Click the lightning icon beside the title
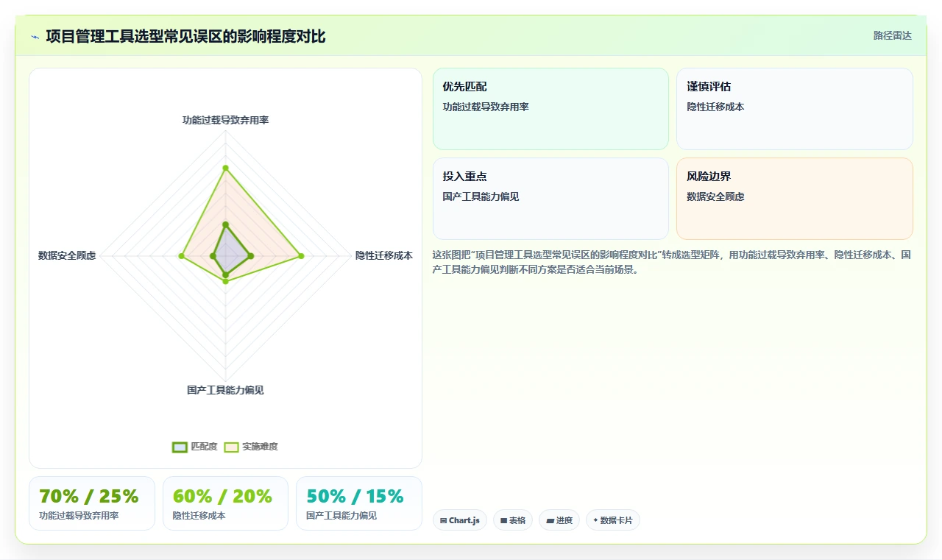The height and width of the screenshot is (560, 942). click(x=35, y=37)
